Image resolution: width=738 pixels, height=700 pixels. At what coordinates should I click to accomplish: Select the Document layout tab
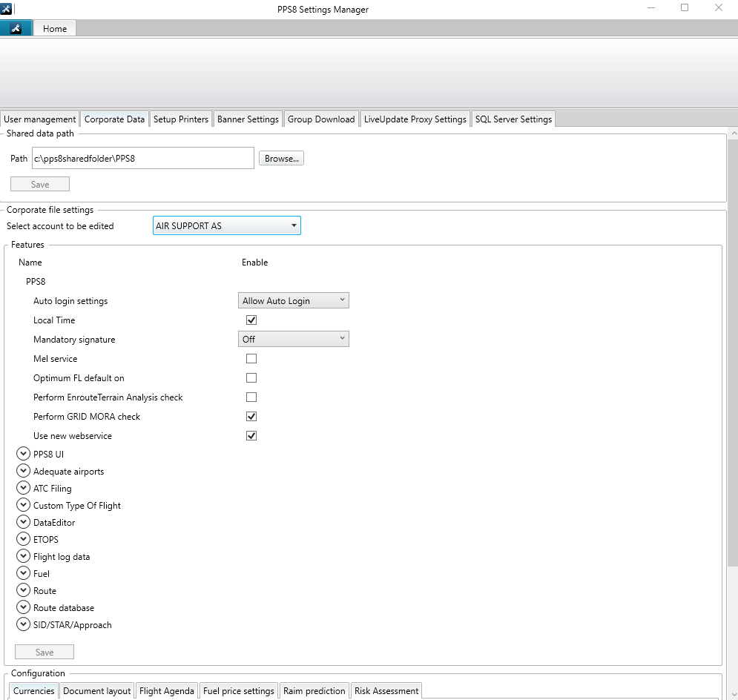pos(97,690)
